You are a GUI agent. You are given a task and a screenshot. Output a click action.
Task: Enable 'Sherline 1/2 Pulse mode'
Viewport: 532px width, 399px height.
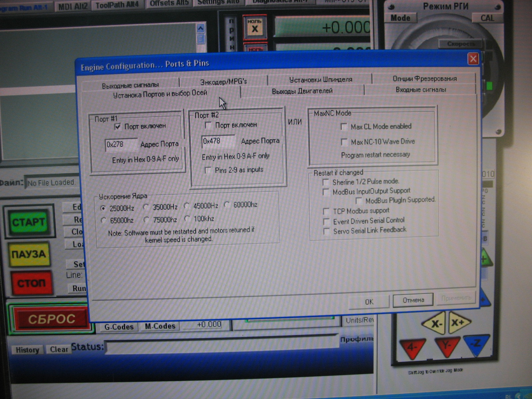(x=326, y=182)
